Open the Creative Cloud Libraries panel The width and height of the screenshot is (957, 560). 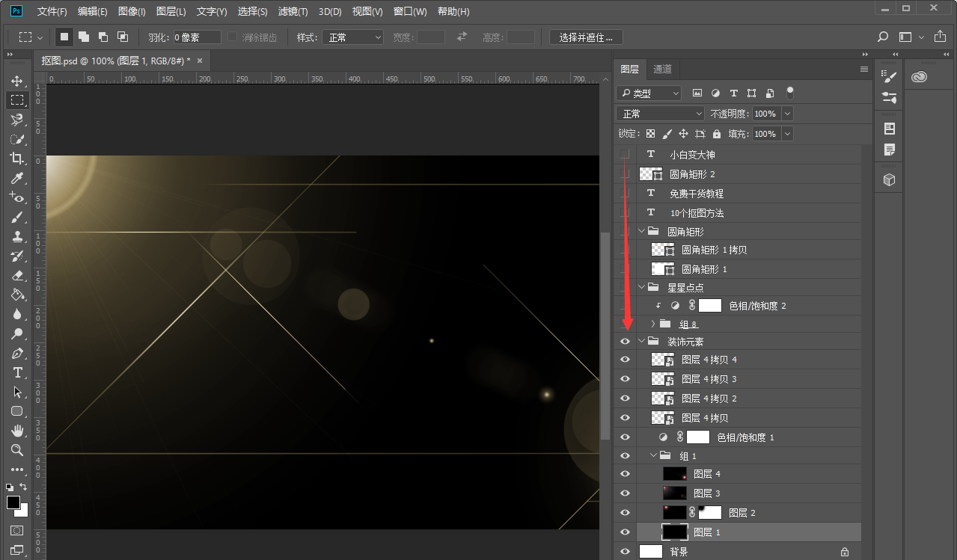point(920,76)
